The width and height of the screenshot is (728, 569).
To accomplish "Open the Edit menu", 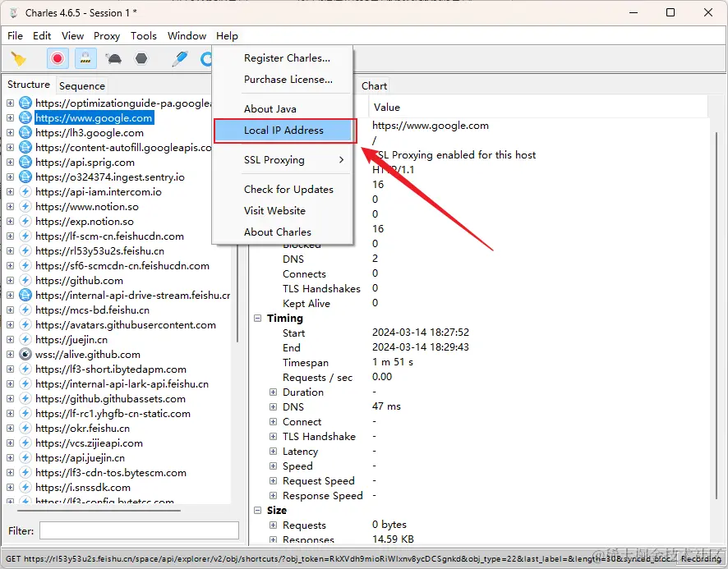I will click(42, 36).
